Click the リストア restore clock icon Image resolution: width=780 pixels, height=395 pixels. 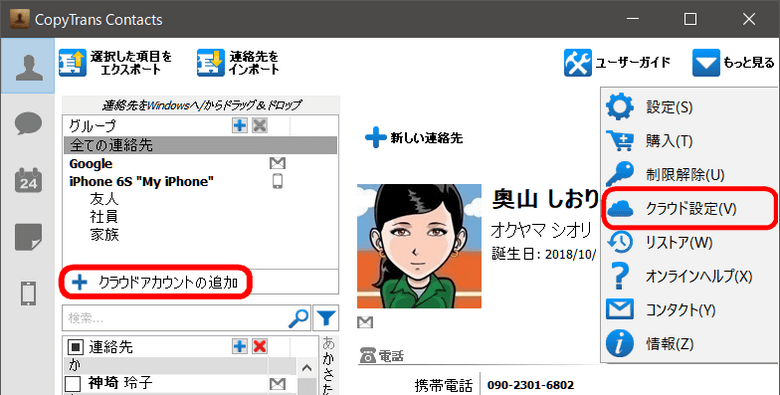(619, 242)
